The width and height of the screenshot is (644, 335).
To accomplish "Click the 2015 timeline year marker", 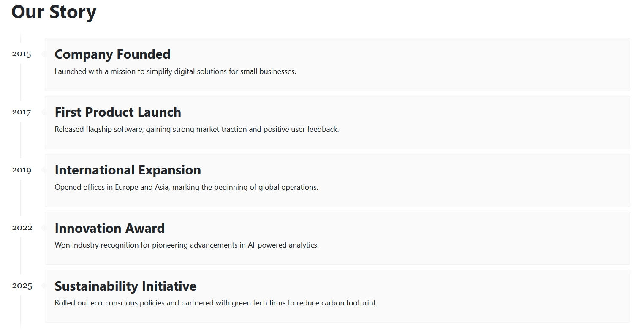I will [x=22, y=54].
